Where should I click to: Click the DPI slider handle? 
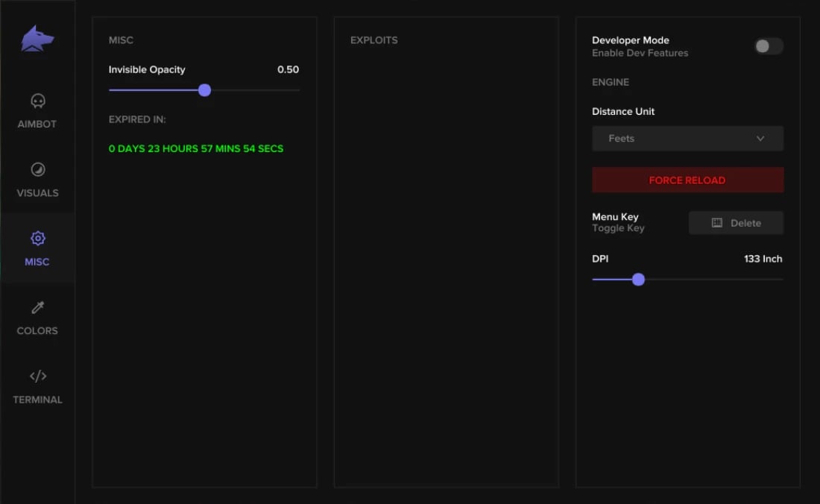[x=638, y=279]
